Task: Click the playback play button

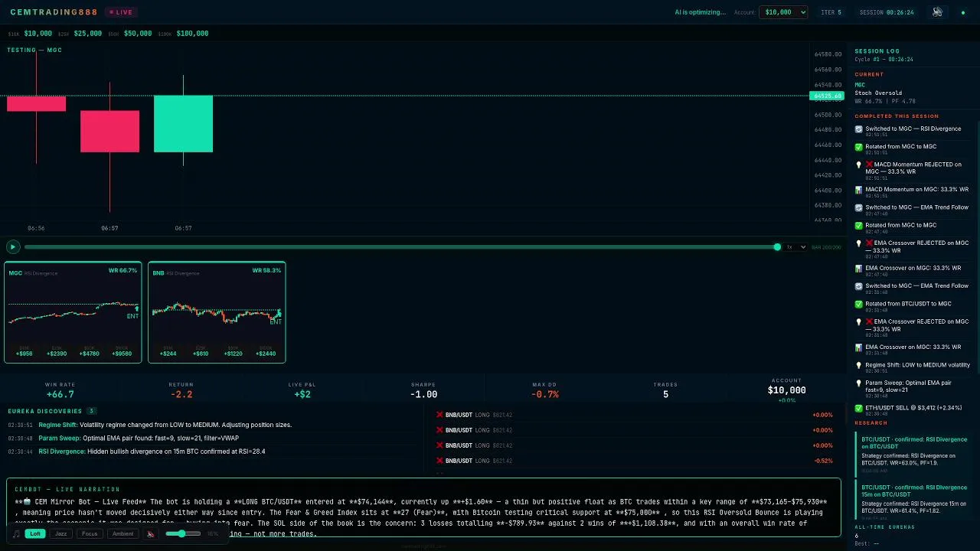Action: (13, 246)
